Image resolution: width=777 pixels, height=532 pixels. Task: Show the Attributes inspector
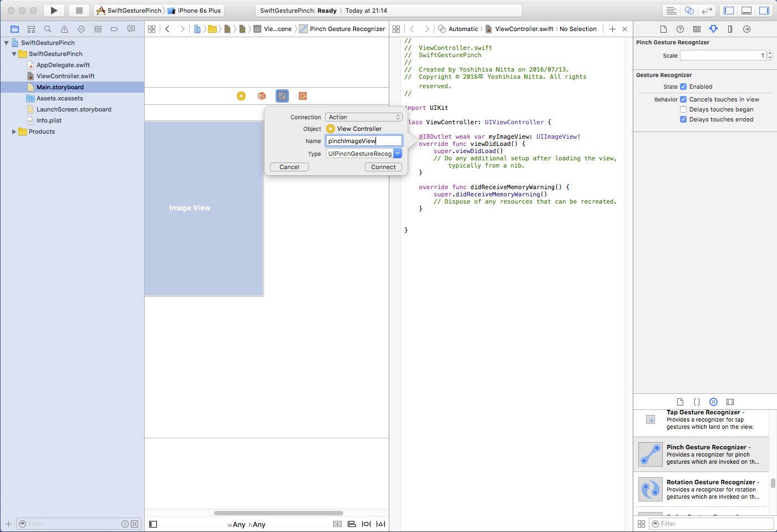point(713,29)
